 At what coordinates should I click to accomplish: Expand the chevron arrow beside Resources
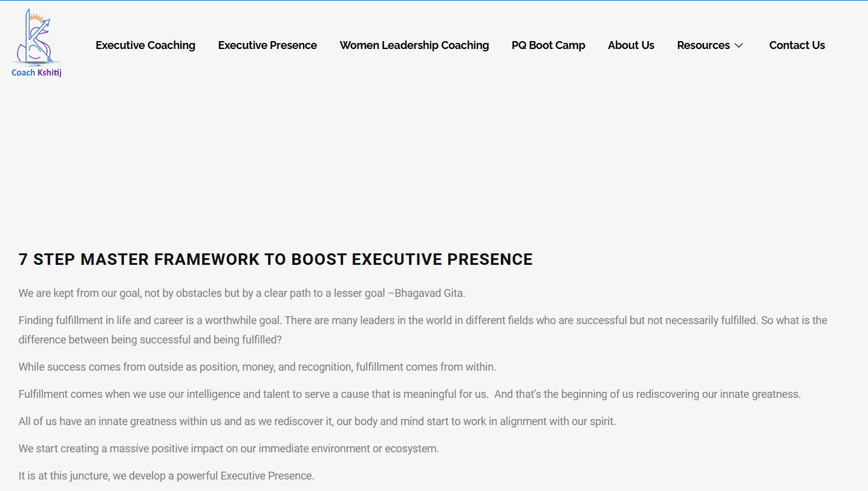point(739,46)
